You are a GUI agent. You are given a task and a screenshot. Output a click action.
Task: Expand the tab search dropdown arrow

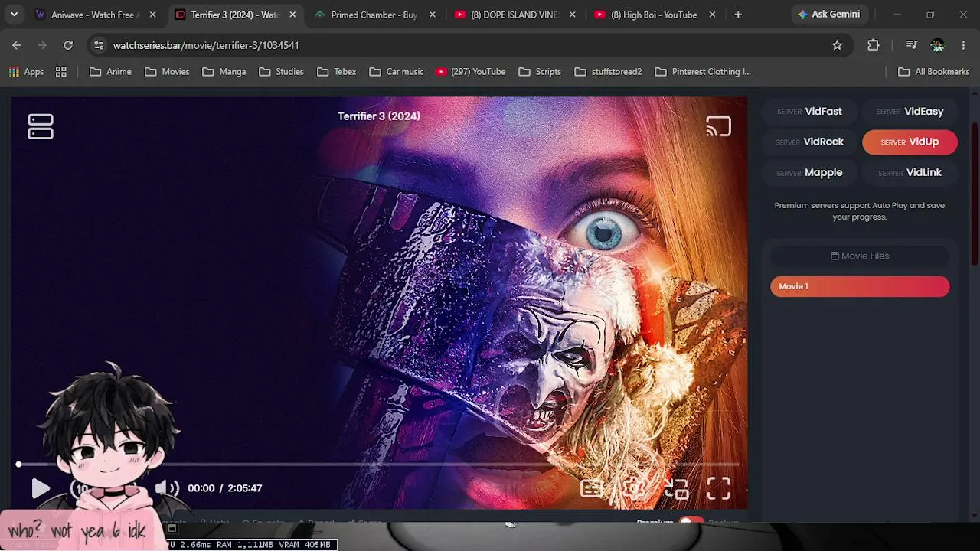pyautogui.click(x=14, y=15)
